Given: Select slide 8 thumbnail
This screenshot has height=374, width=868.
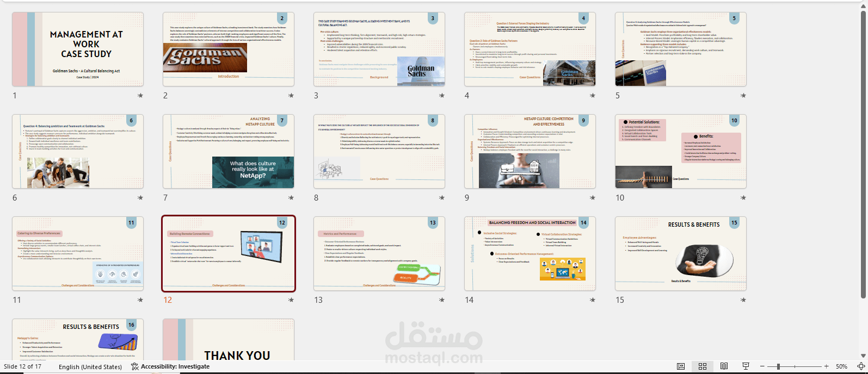Looking at the screenshot, I should click(379, 152).
